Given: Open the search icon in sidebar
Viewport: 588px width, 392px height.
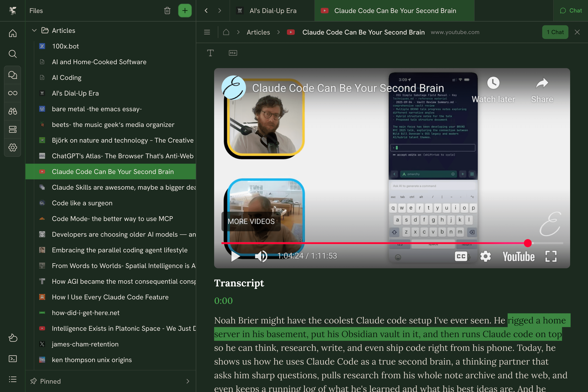Looking at the screenshot, I should click(13, 54).
